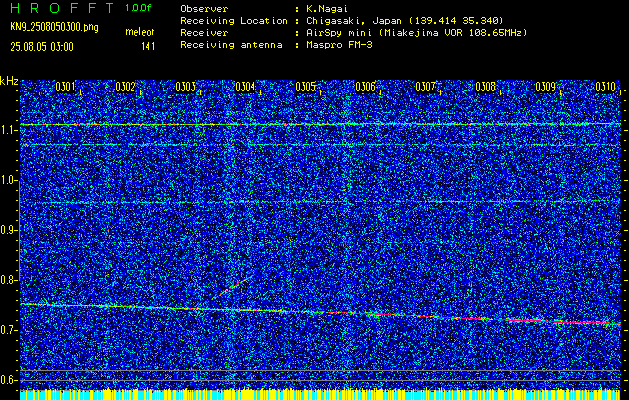Click the 0302 time marker
The image size is (629, 400).
[x=125, y=87]
